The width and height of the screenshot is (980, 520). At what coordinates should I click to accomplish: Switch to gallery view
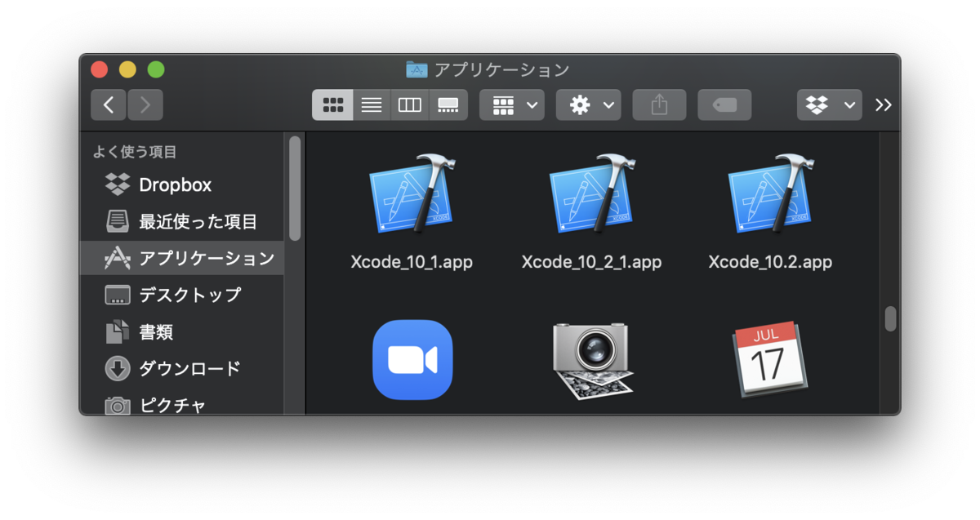point(448,104)
